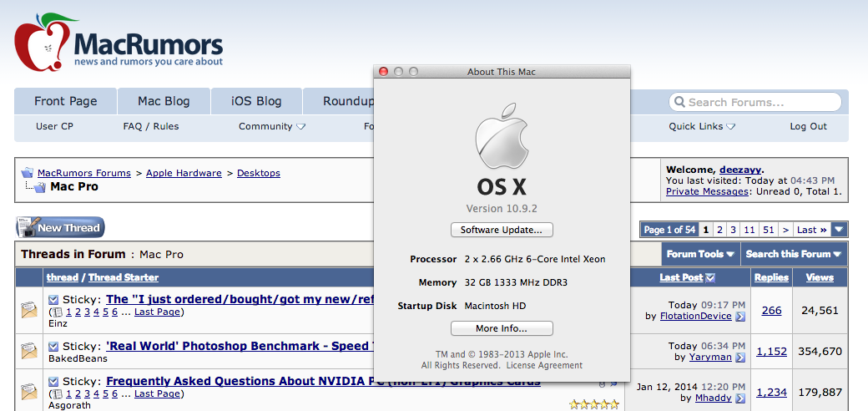Click the folder icon beside MacRumors Forums breadcrumb
The height and width of the screenshot is (411, 868).
tap(28, 173)
